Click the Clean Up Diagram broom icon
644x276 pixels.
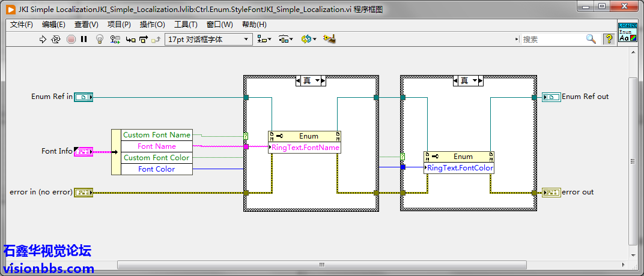329,39
